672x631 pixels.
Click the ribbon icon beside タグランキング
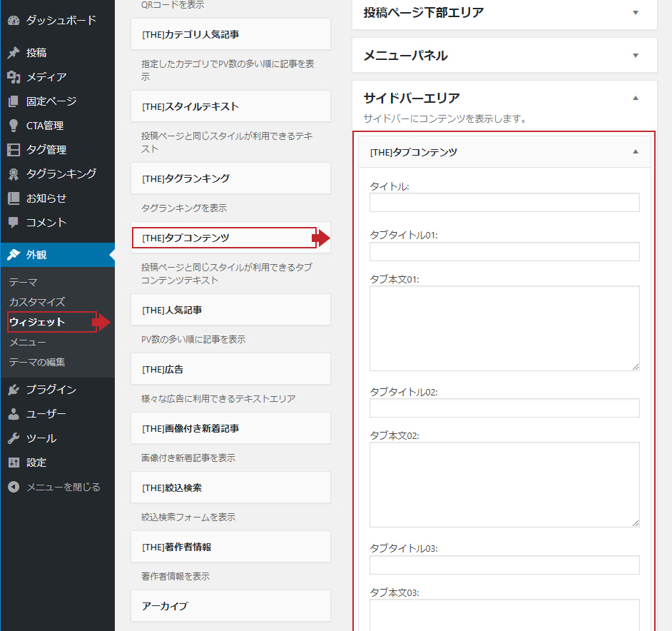click(x=14, y=174)
